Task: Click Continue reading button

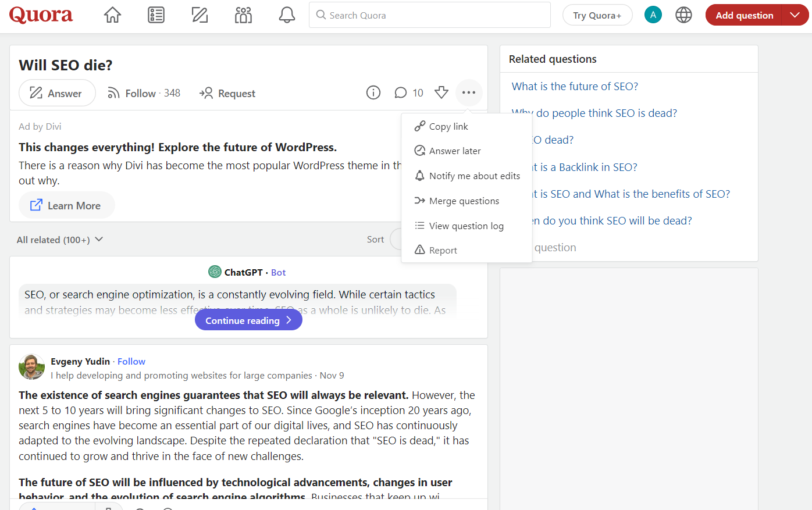Action: pos(248,320)
